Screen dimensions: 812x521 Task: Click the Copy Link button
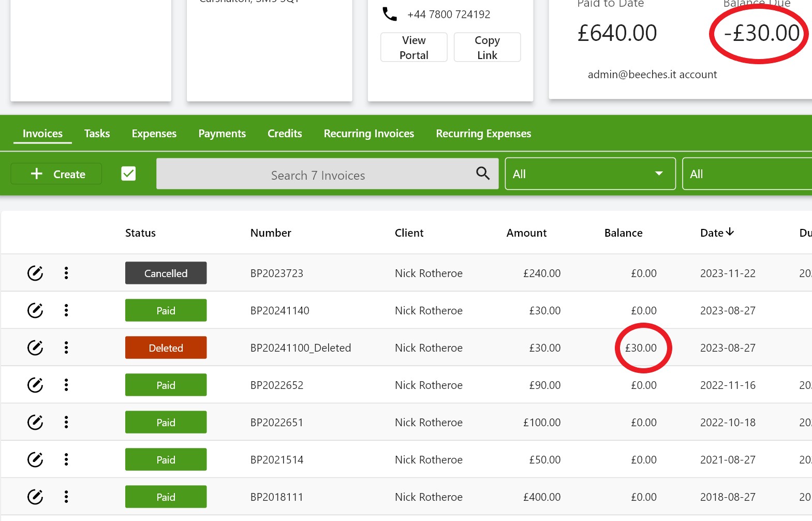tap(487, 48)
